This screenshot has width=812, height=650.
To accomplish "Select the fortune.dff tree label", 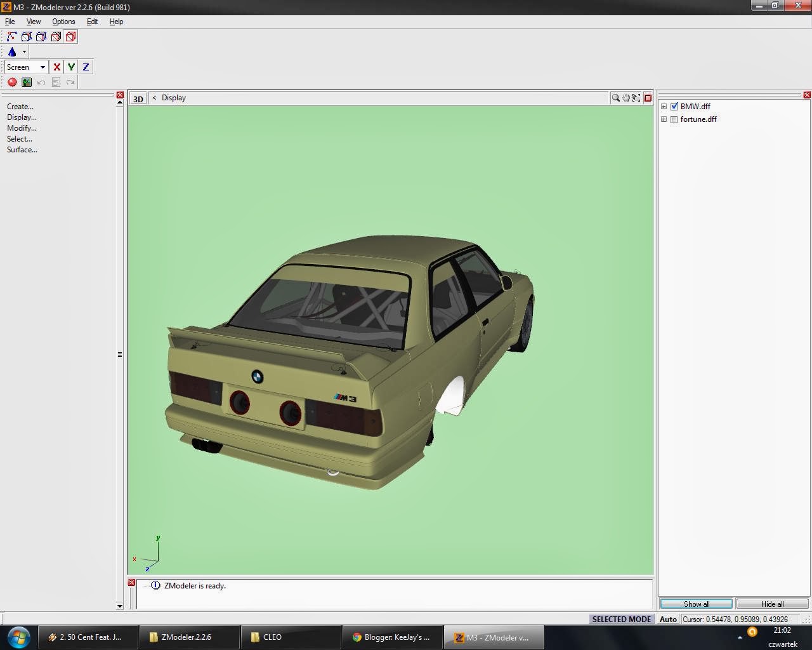I will pyautogui.click(x=698, y=119).
